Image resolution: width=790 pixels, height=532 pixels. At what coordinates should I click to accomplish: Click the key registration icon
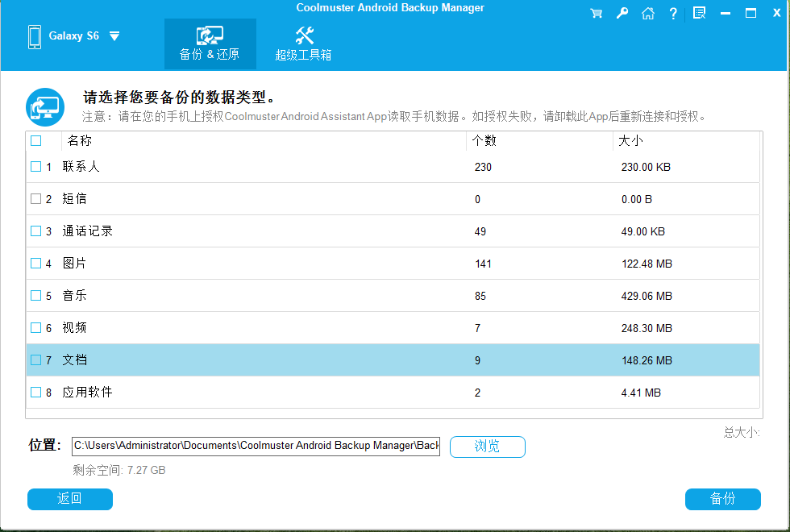(622, 13)
